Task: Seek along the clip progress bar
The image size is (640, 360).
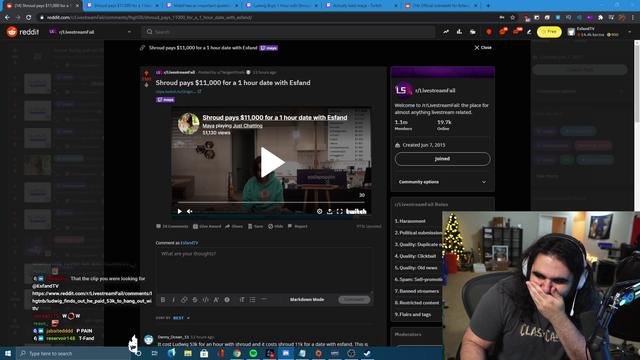Action: click(271, 202)
